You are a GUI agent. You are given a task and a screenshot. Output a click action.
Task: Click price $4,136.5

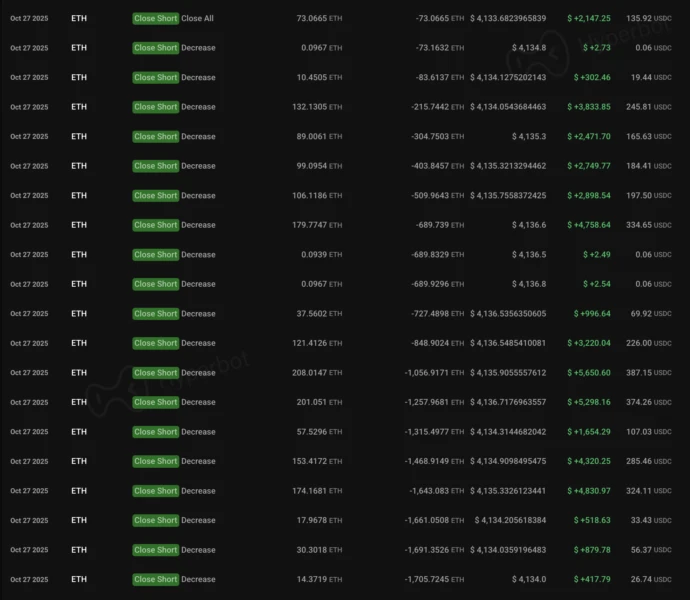coord(529,254)
